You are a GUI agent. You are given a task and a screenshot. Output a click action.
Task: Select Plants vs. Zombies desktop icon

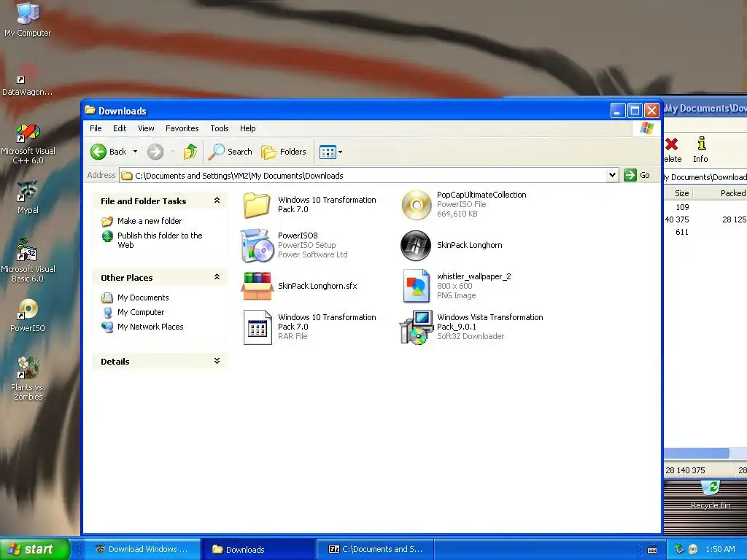pos(28,378)
